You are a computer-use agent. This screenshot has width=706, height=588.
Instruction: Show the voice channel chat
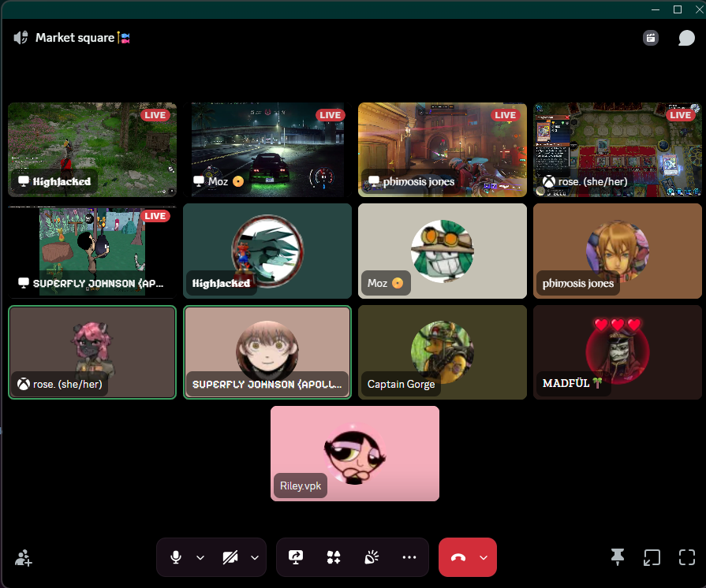coord(686,38)
